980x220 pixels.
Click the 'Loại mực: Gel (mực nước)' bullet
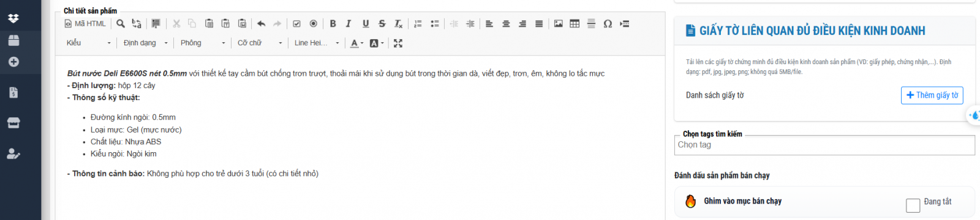click(x=136, y=130)
